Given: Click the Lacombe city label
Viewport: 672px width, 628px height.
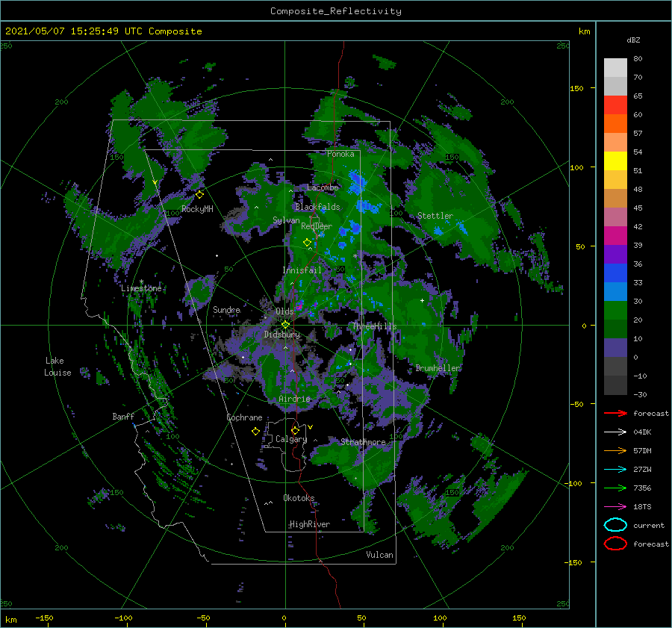Looking at the screenshot, I should [x=323, y=187].
